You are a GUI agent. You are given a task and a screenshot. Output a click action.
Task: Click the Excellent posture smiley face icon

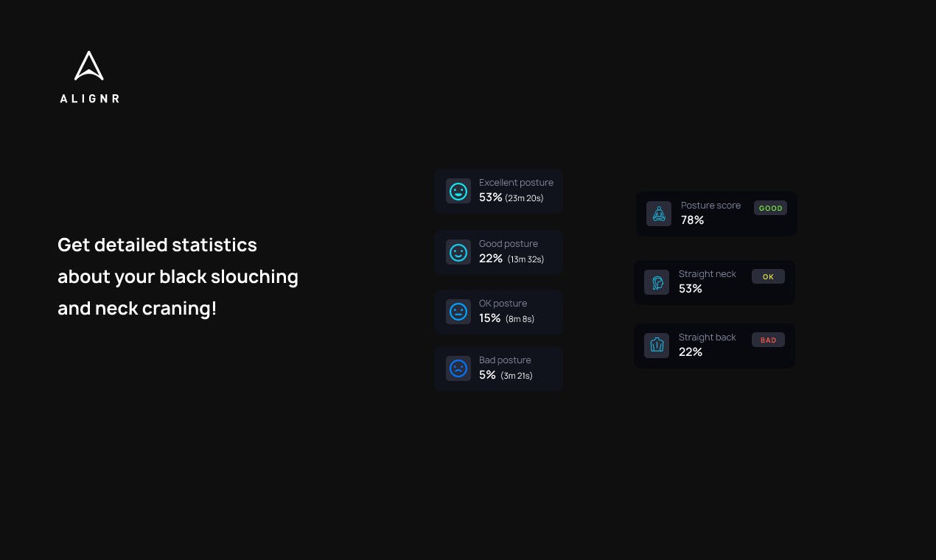(x=458, y=192)
